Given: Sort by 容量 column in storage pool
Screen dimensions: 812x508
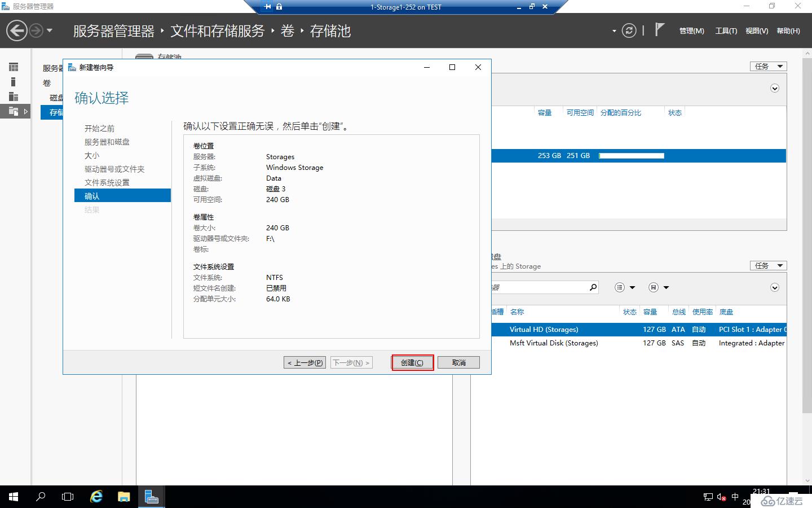Looking at the screenshot, I should 545,113.
